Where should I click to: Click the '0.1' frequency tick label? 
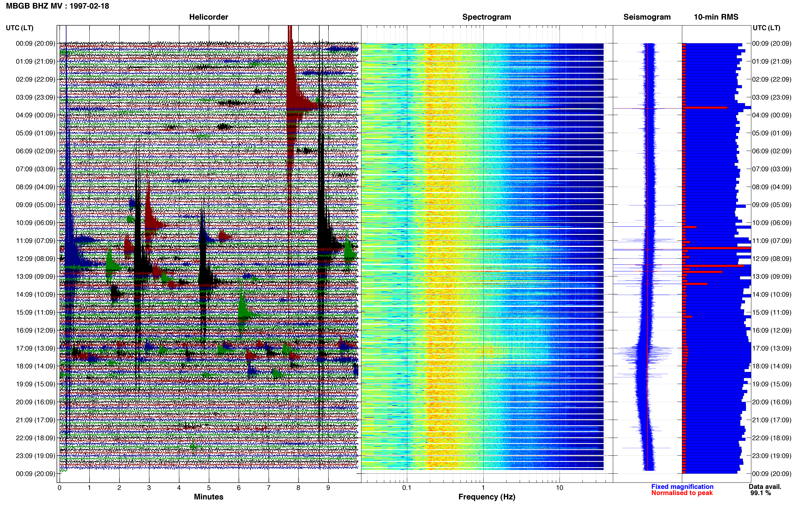pyautogui.click(x=407, y=487)
